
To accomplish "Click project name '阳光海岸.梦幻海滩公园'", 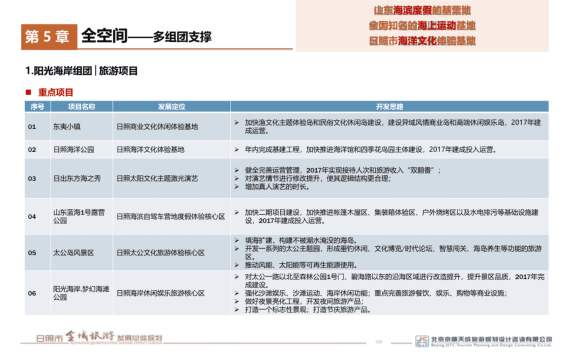I will pos(81,293).
